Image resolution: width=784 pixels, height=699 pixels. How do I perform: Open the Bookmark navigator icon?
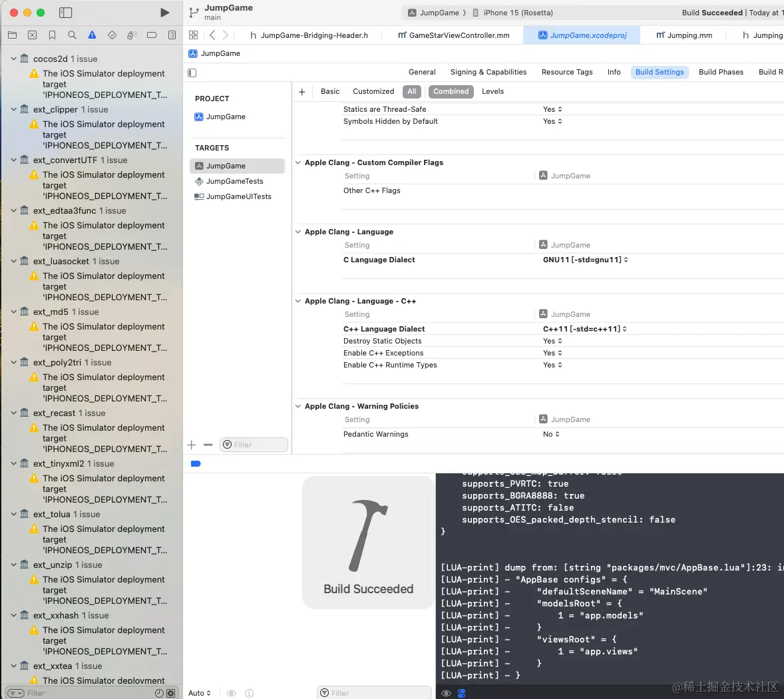coord(52,35)
